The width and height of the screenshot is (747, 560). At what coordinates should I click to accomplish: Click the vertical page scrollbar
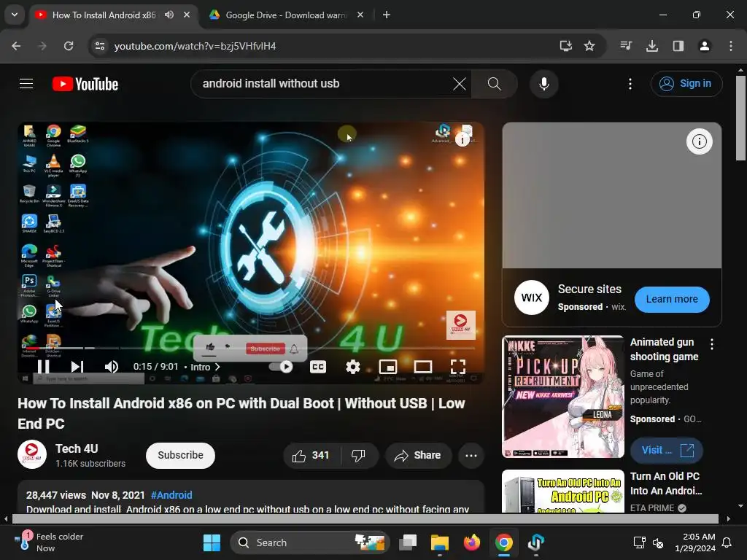(x=741, y=118)
